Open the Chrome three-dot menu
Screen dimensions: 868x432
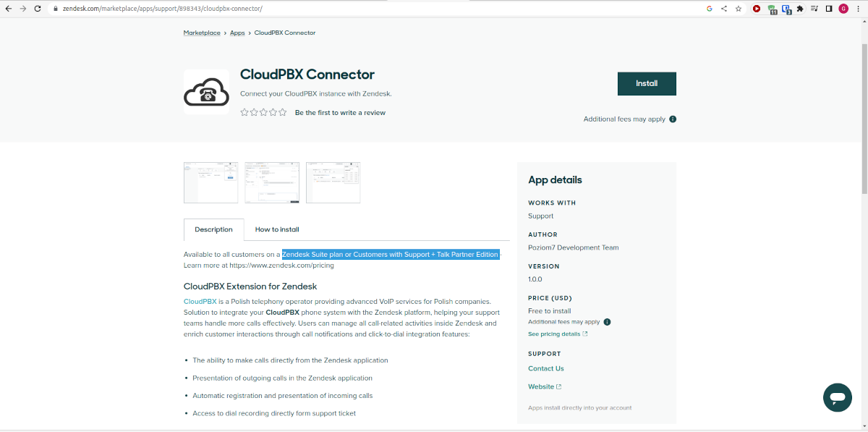[x=859, y=9]
